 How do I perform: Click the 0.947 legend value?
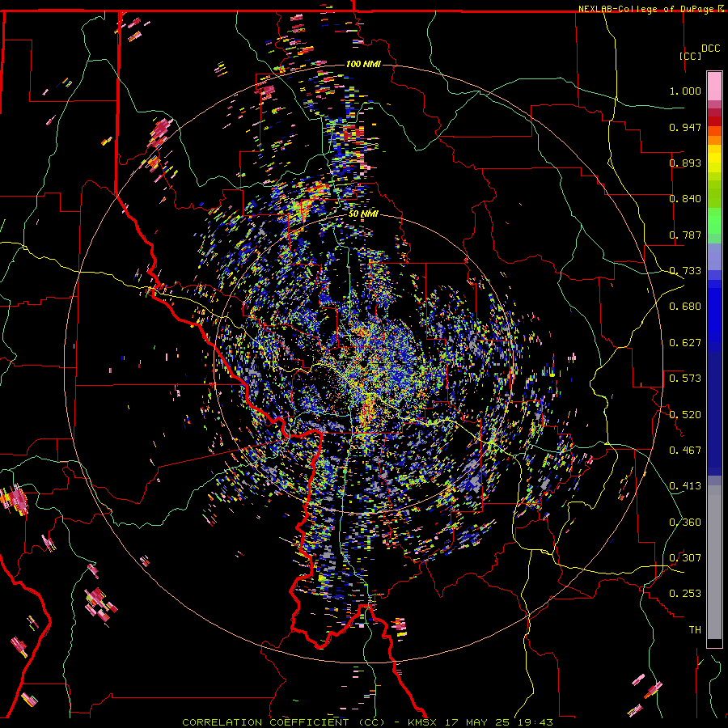[685, 127]
